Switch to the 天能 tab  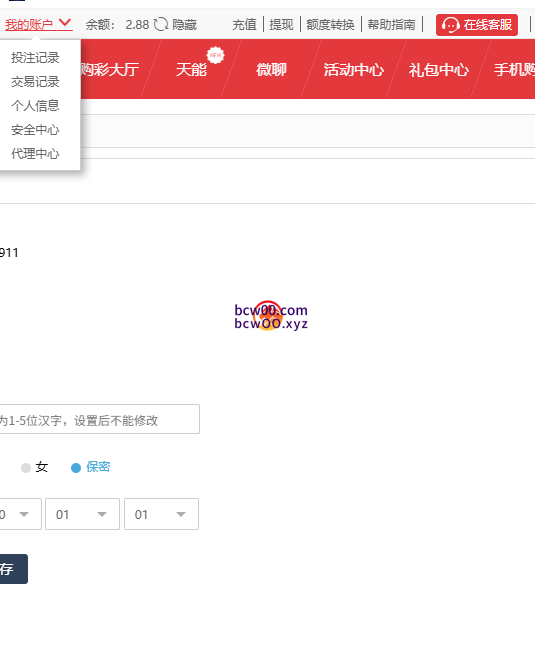coord(191,69)
